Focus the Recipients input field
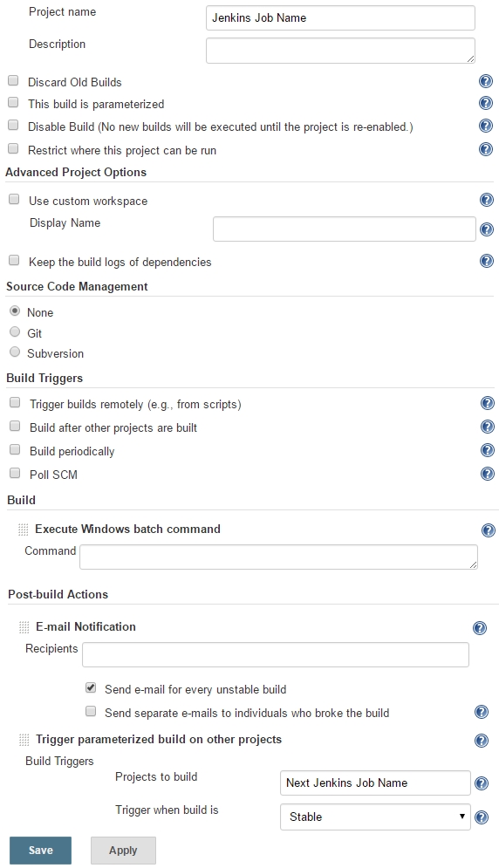 pyautogui.click(x=276, y=654)
